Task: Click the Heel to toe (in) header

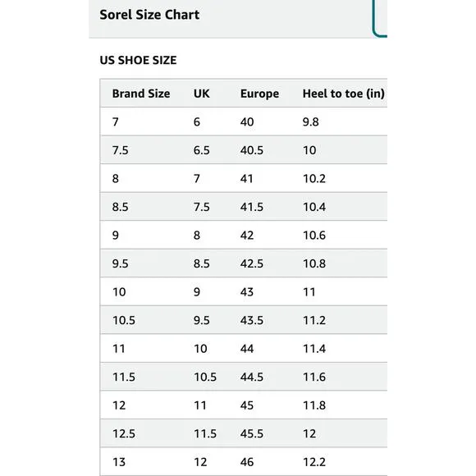Action: 344,94
